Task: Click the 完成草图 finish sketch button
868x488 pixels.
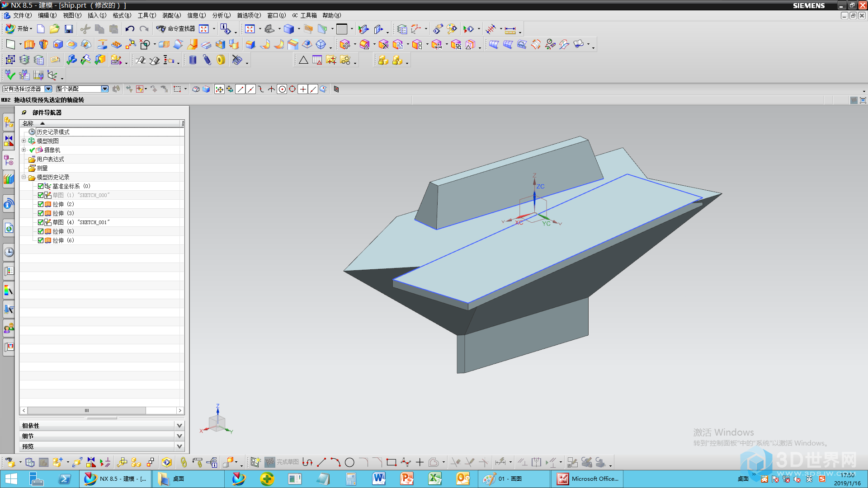Action: click(282, 462)
